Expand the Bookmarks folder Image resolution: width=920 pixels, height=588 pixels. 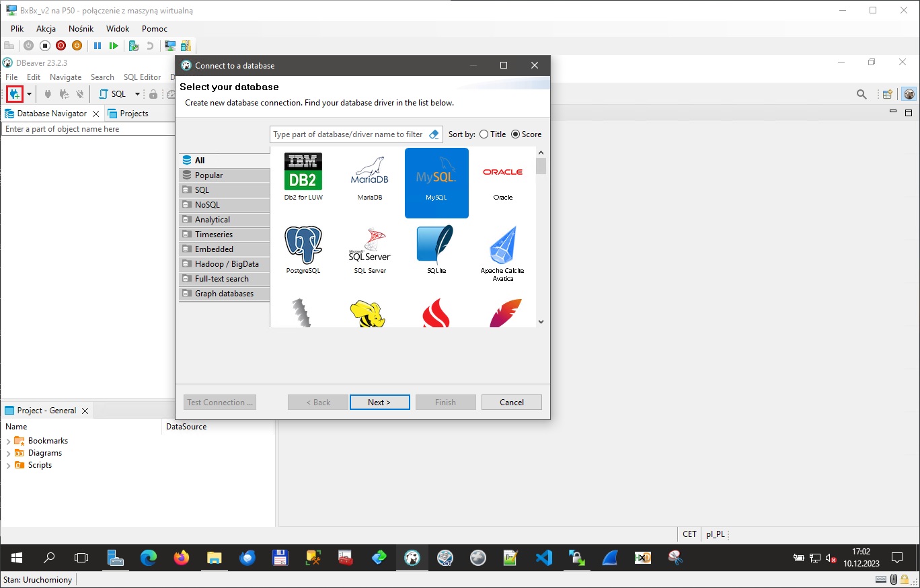[9, 441]
